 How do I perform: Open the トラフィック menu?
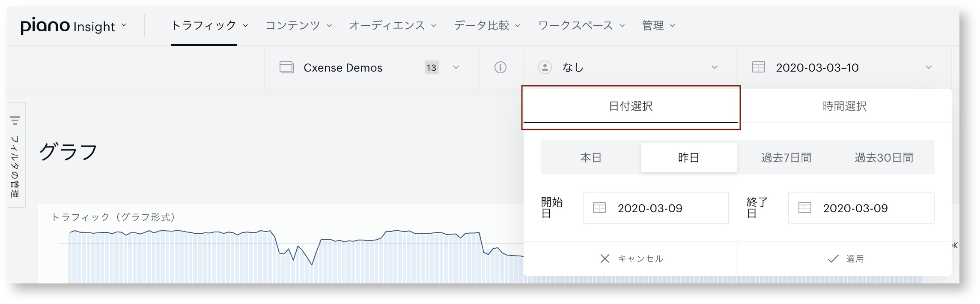209,25
